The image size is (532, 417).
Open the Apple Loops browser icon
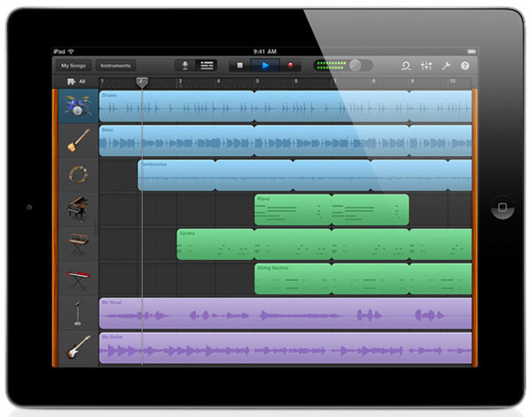[x=406, y=66]
